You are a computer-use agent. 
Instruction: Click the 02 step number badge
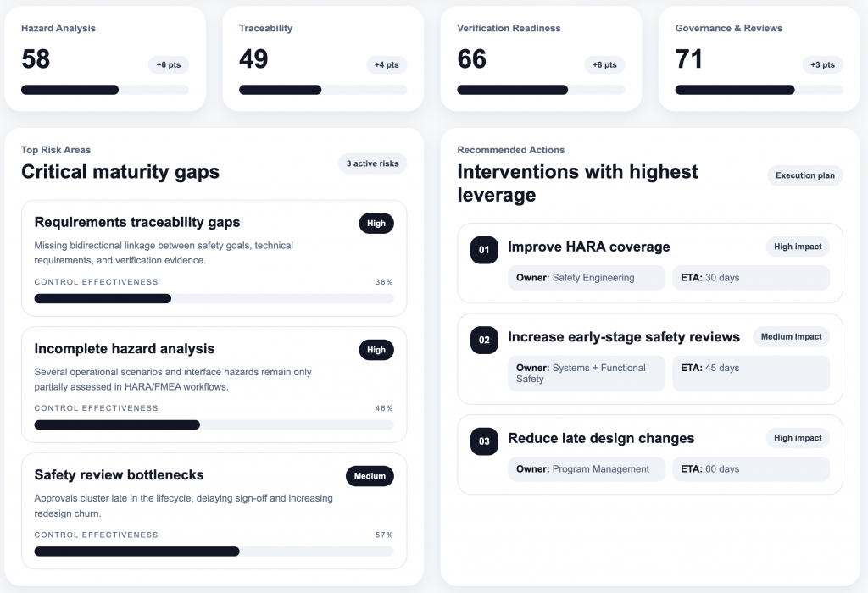click(484, 341)
